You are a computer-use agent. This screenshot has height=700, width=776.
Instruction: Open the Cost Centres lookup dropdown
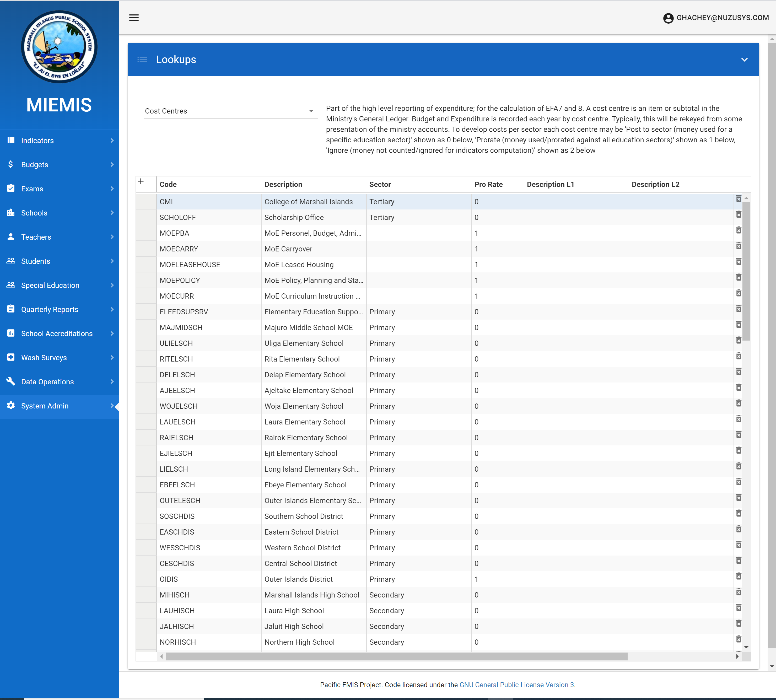tap(230, 111)
